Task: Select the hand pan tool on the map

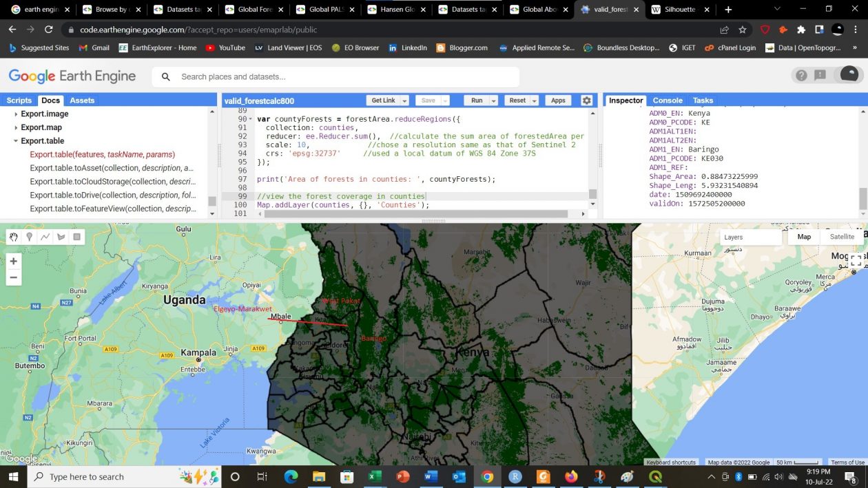Action: [x=14, y=237]
